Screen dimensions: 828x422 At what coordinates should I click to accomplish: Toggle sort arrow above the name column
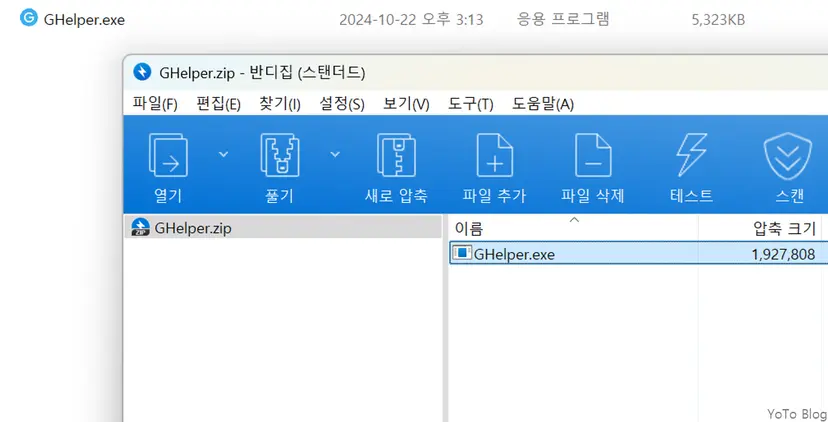click(575, 220)
